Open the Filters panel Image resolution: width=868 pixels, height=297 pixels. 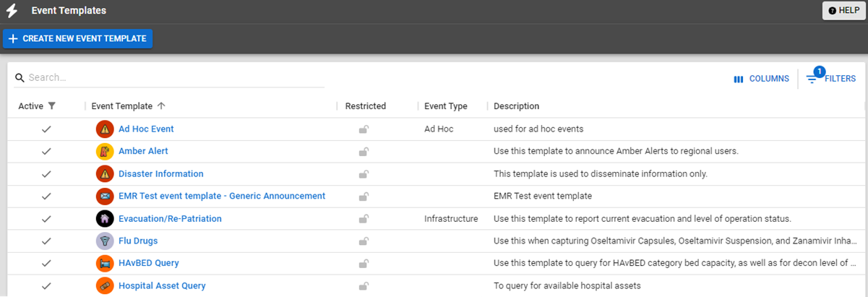pos(831,78)
